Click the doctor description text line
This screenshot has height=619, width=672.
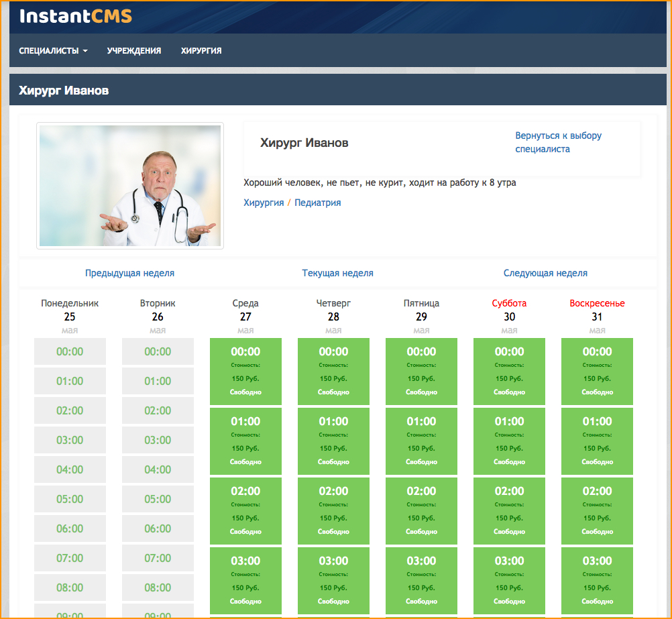pyautogui.click(x=380, y=182)
